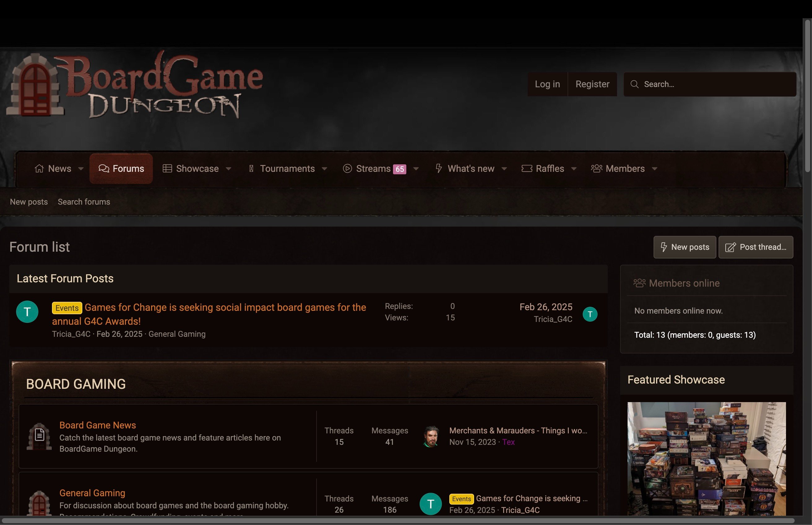Expand the Showcase dropdown arrow

tap(229, 168)
